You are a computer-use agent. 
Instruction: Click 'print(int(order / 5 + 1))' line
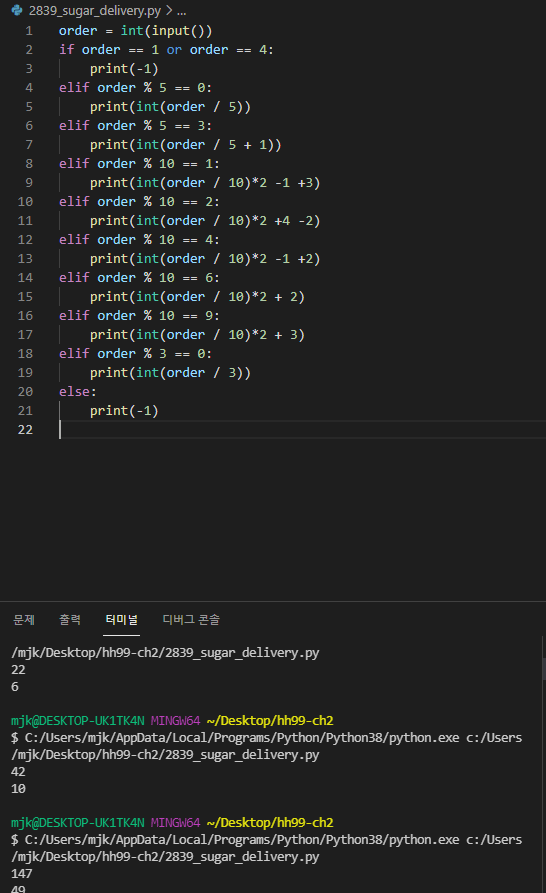pos(186,145)
